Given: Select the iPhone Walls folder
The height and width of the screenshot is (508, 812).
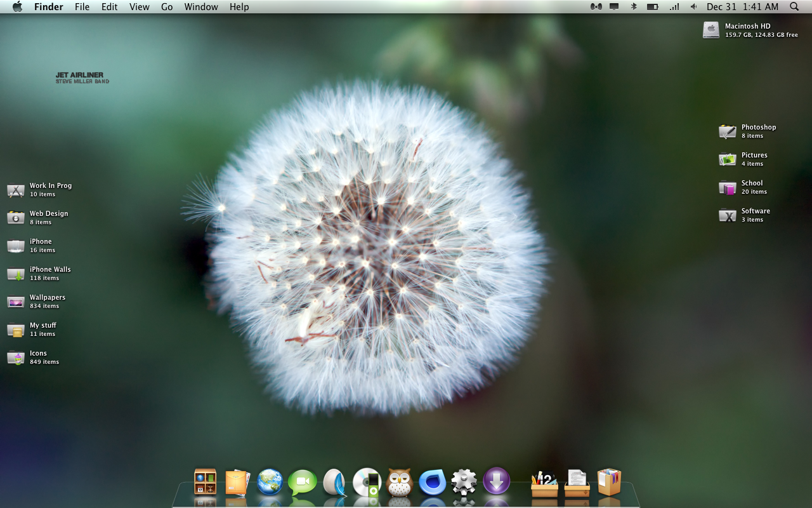Looking at the screenshot, I should [x=16, y=274].
